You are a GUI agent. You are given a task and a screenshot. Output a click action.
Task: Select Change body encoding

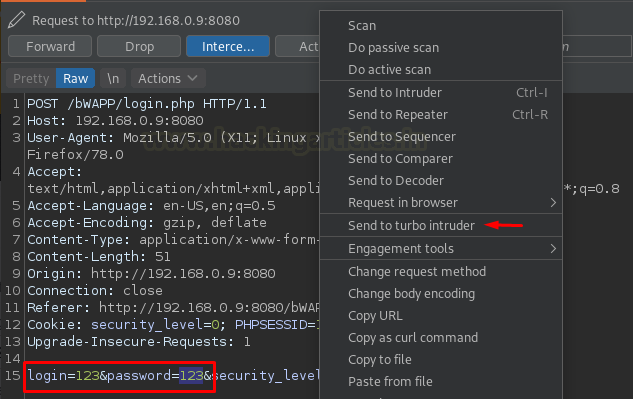click(x=441, y=294)
